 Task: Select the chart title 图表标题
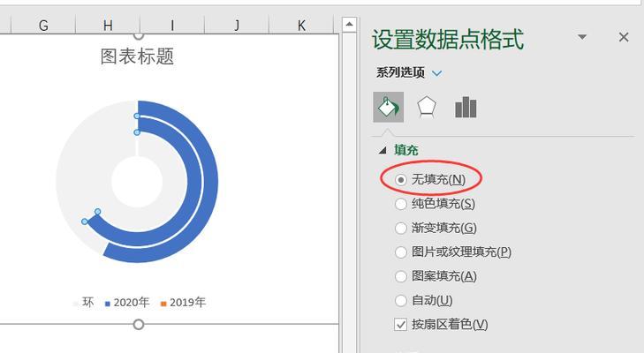tap(137, 56)
